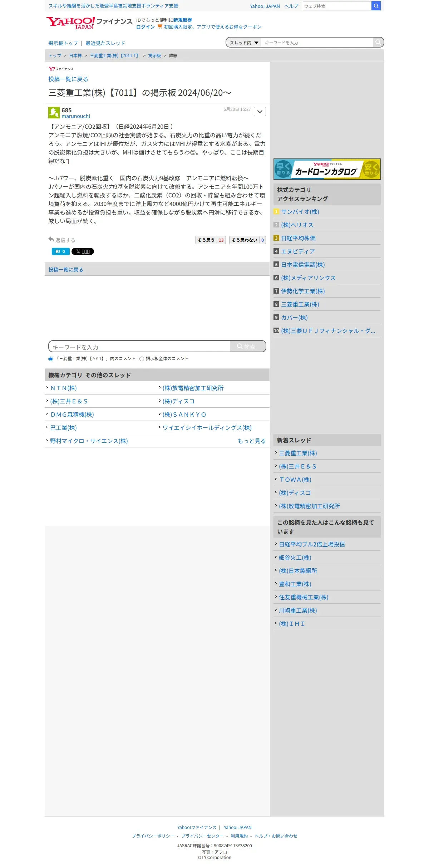Click the footer ヘルプ・お問い合わせ link

click(x=276, y=836)
